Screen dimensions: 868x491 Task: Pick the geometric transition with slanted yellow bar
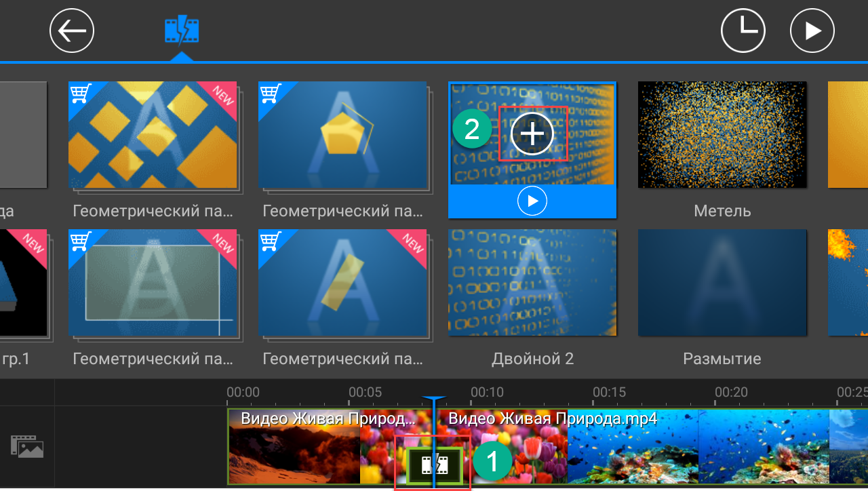342,283
